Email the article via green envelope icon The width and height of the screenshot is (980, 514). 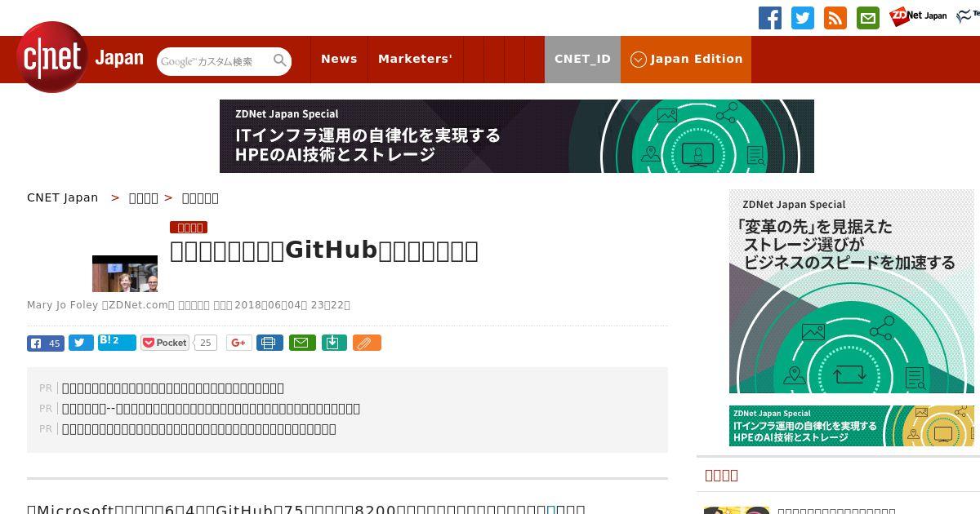tap(301, 343)
